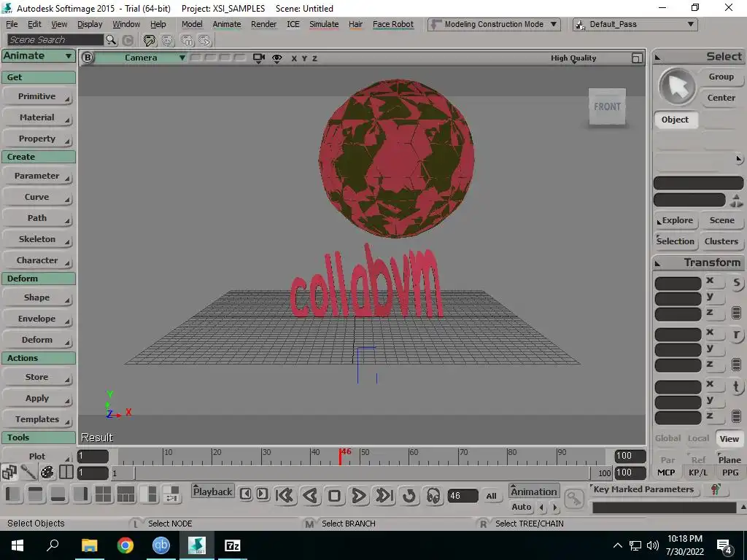This screenshot has height=560, width=747.
Task: Toggle the X axis viewport filter
Action: pyautogui.click(x=294, y=58)
